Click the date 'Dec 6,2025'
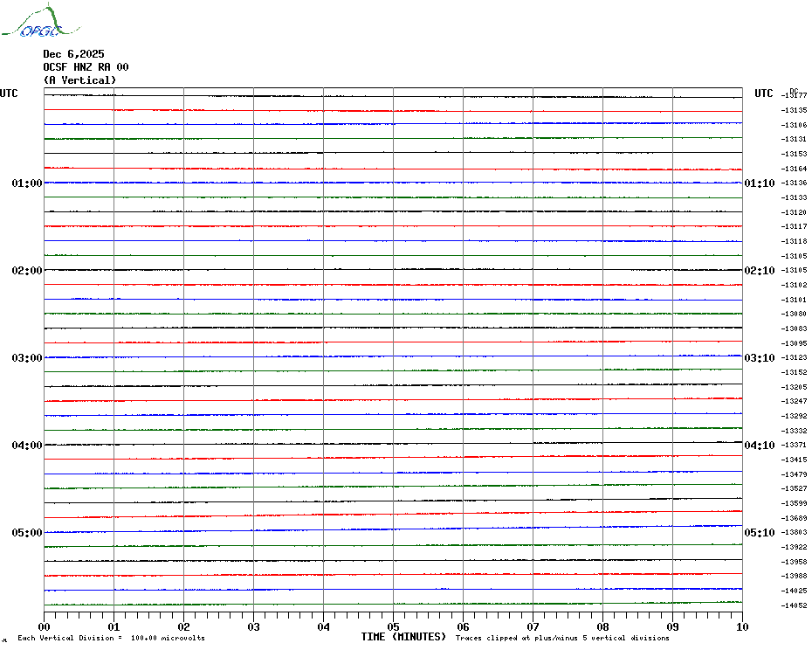Image resolution: width=812 pixels, height=650 pixels. pyautogui.click(x=73, y=54)
